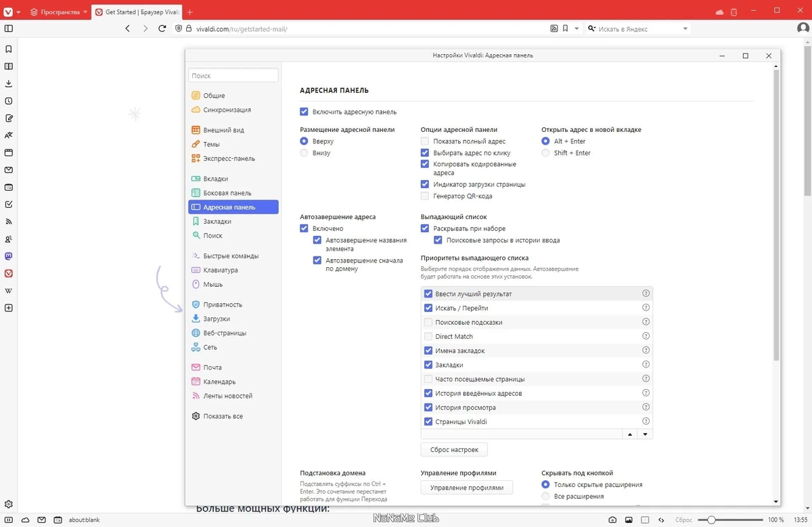The image size is (812, 527).
Task: Open Синхронизация settings section
Action: point(233,110)
